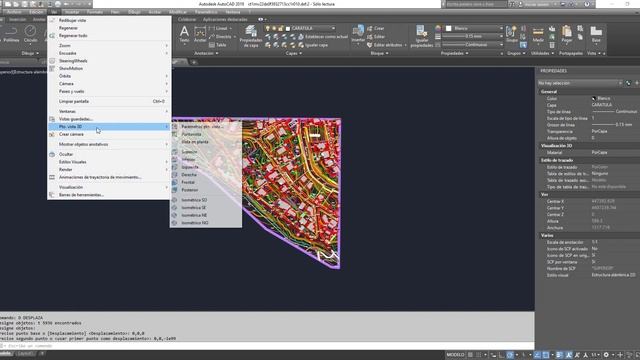The image size is (640, 360).
Task: Expand the Ventanas submenu
Action: pyautogui.click(x=109, y=111)
